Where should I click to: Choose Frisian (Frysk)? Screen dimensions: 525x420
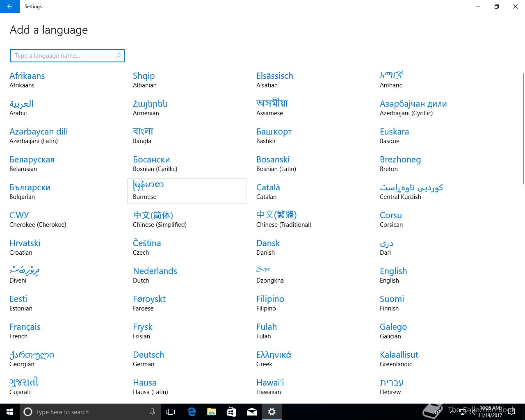point(187,331)
